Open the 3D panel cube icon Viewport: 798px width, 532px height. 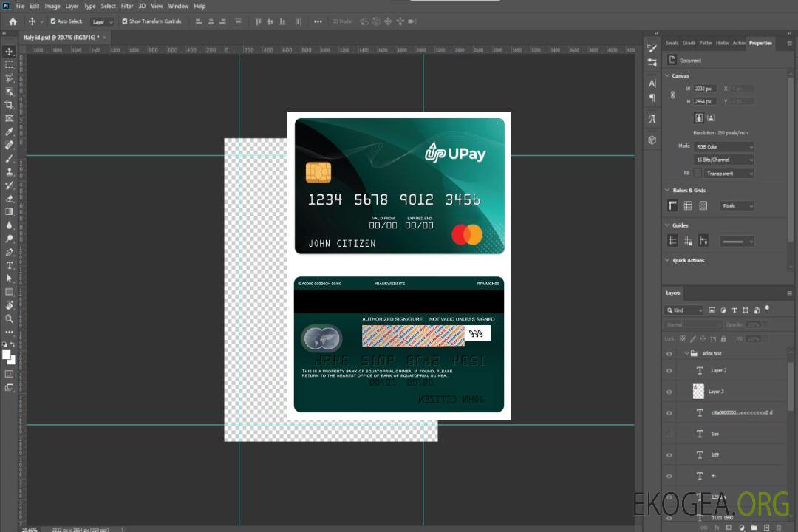point(652,140)
